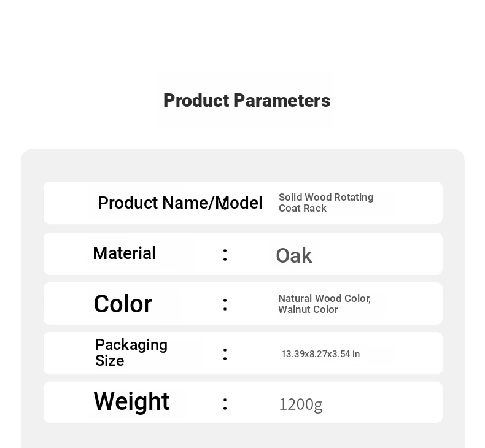
Task: Click the 13.39x8.27x3.54 in dimensions
Action: (320, 354)
